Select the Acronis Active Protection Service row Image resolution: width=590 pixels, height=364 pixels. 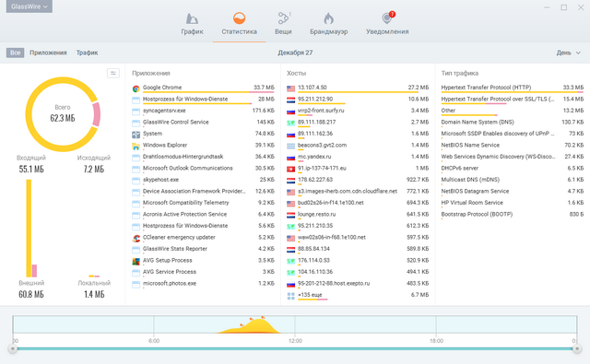(x=203, y=215)
